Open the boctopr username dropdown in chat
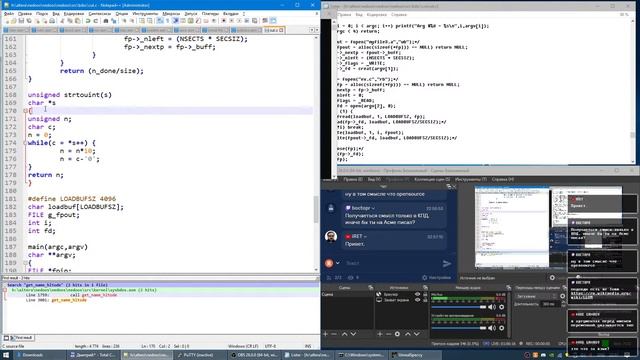The image size is (640, 360). 373,208
